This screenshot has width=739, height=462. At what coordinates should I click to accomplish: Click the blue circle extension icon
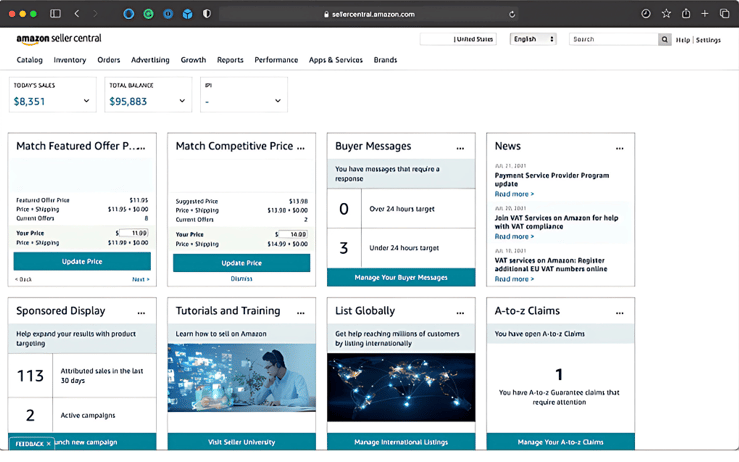pyautogui.click(x=129, y=14)
